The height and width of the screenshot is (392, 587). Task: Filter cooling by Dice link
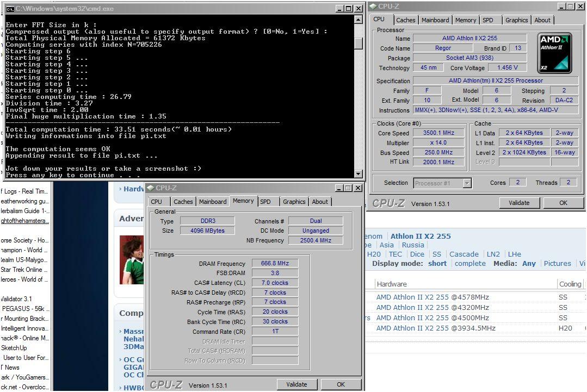click(417, 254)
